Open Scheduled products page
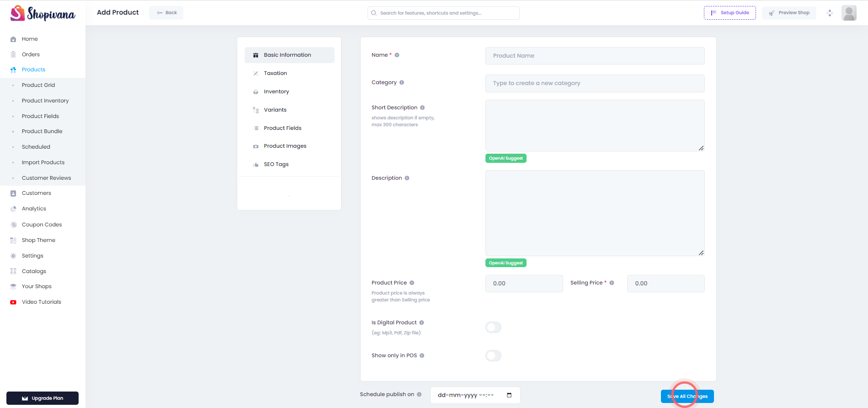Screen dimensions: 868x408 (36, 147)
